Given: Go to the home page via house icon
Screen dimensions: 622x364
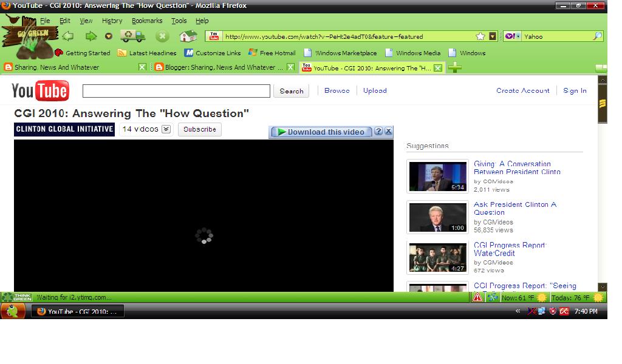Looking at the screenshot, I should [188, 36].
